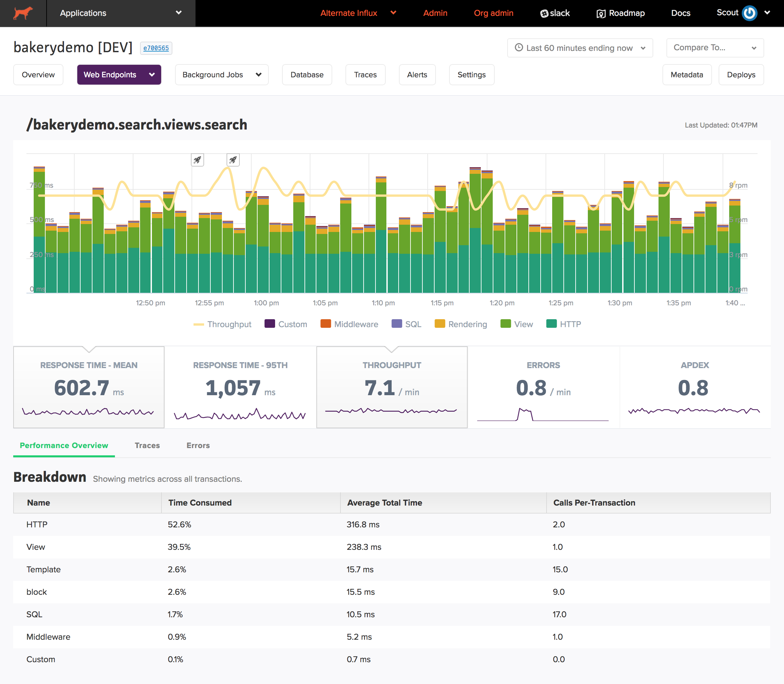Open the Deploys page

pyautogui.click(x=741, y=74)
